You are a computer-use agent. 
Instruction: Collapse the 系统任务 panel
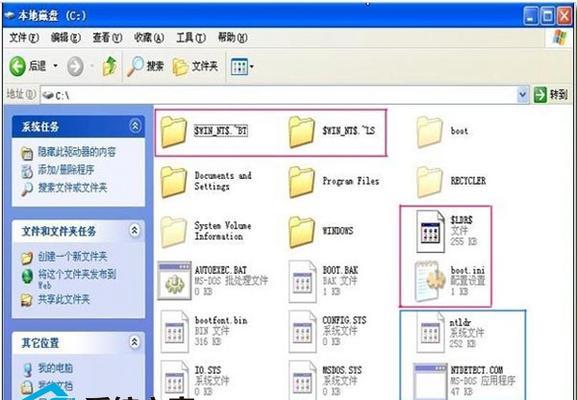(x=135, y=126)
